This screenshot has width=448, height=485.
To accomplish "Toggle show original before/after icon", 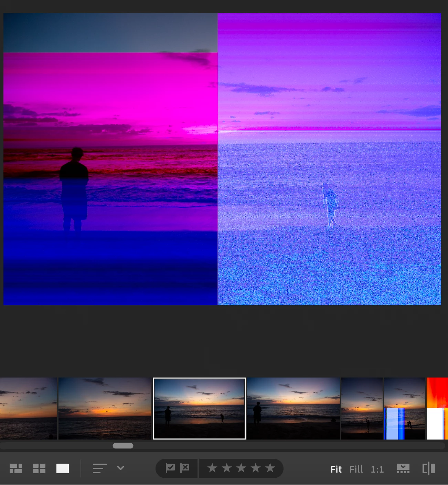I will pyautogui.click(x=429, y=468).
